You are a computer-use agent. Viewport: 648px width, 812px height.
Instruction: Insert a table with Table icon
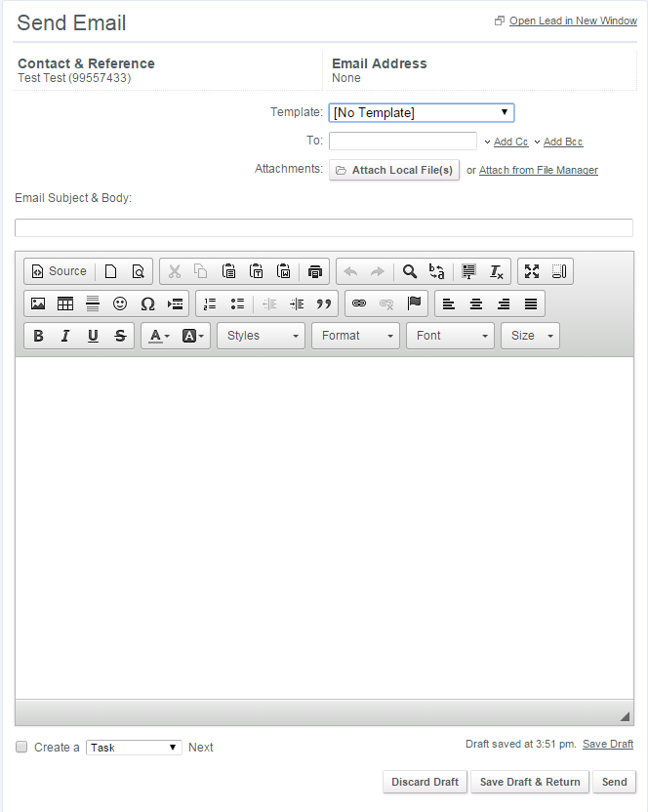pyautogui.click(x=65, y=304)
